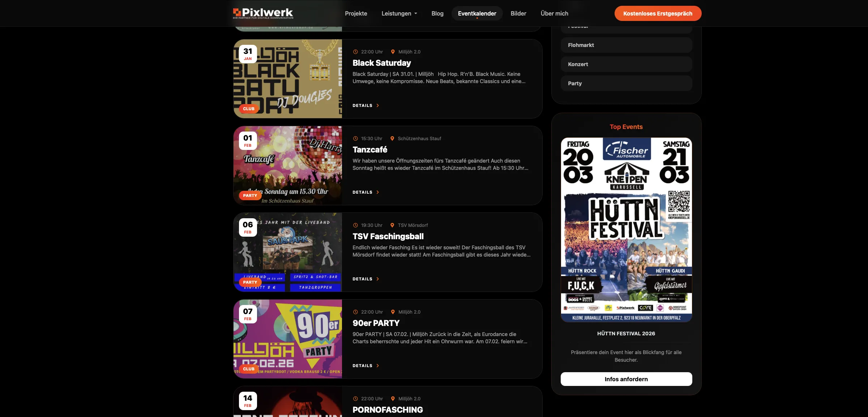
Task: Click clock icon on 90er PARTY event
Action: pos(355,312)
